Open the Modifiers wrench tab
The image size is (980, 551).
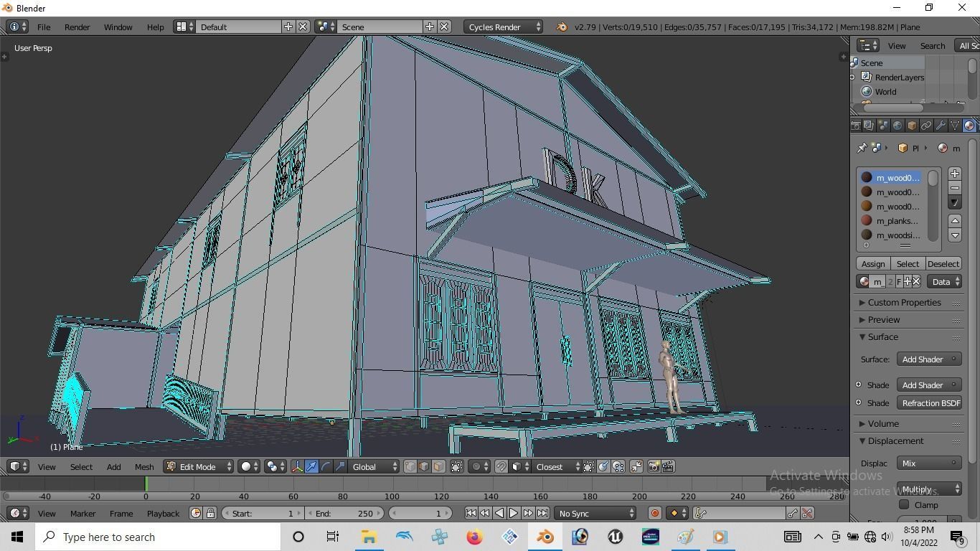(941, 126)
